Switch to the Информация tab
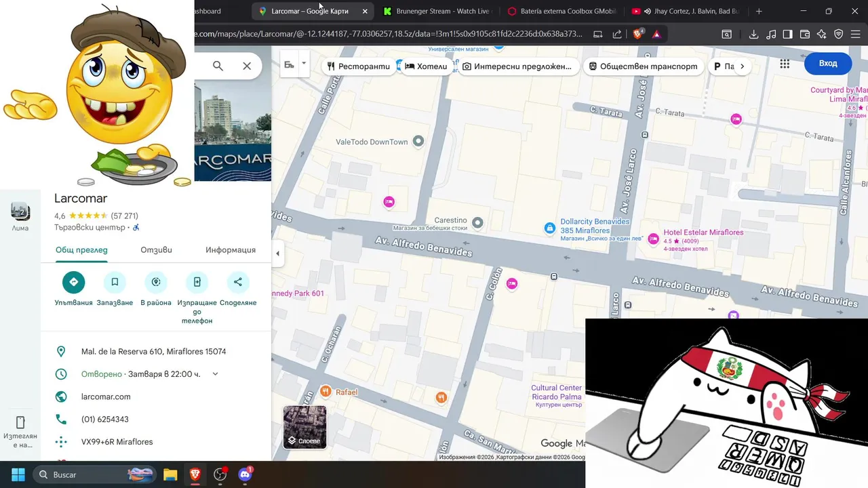868x488 pixels. (231, 249)
